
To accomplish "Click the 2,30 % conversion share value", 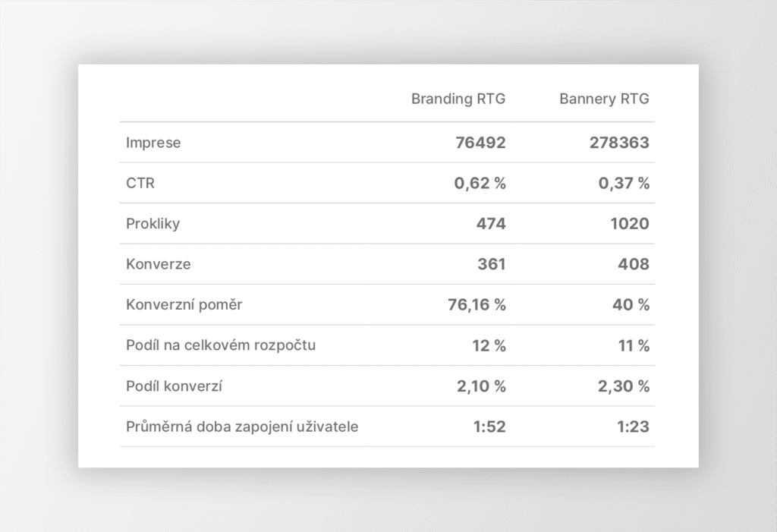I will pyautogui.click(x=624, y=386).
